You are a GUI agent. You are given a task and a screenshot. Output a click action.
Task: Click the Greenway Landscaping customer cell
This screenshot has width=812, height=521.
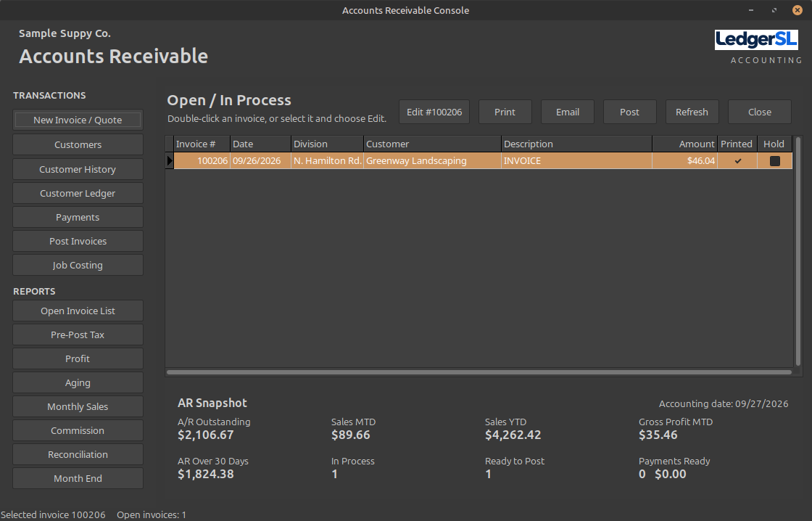[432, 160]
